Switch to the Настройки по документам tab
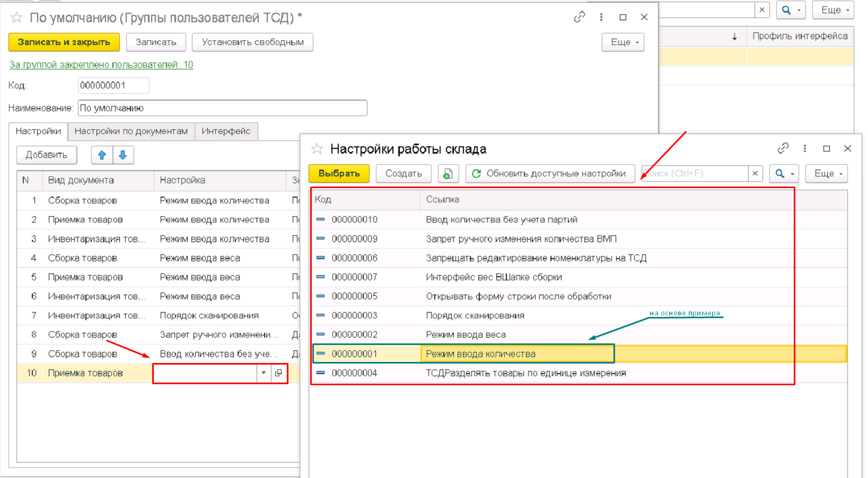This screenshot has width=868, height=478. pyautogui.click(x=131, y=131)
